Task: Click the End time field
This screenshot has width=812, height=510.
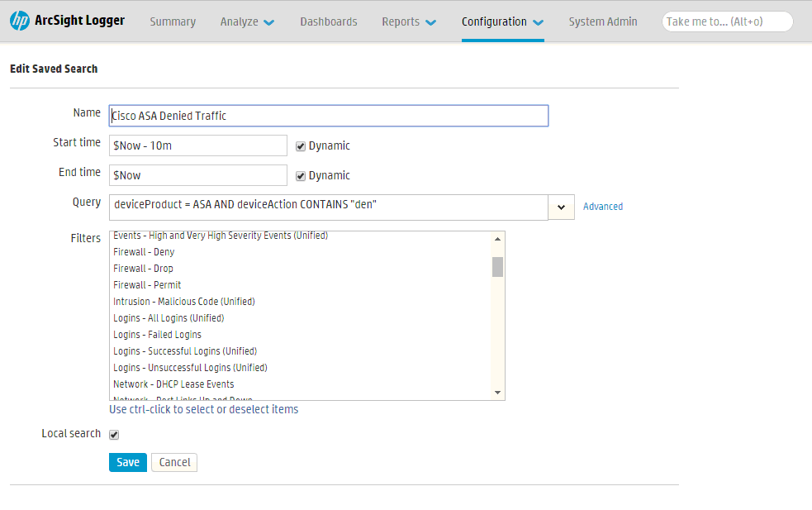Action: pyautogui.click(x=197, y=175)
